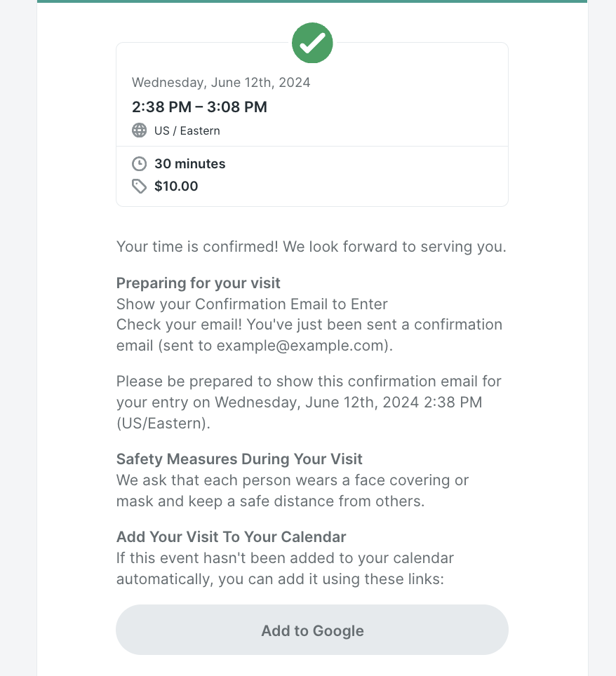Click the green confirmation checkmark icon
616x676 pixels.
[x=312, y=43]
